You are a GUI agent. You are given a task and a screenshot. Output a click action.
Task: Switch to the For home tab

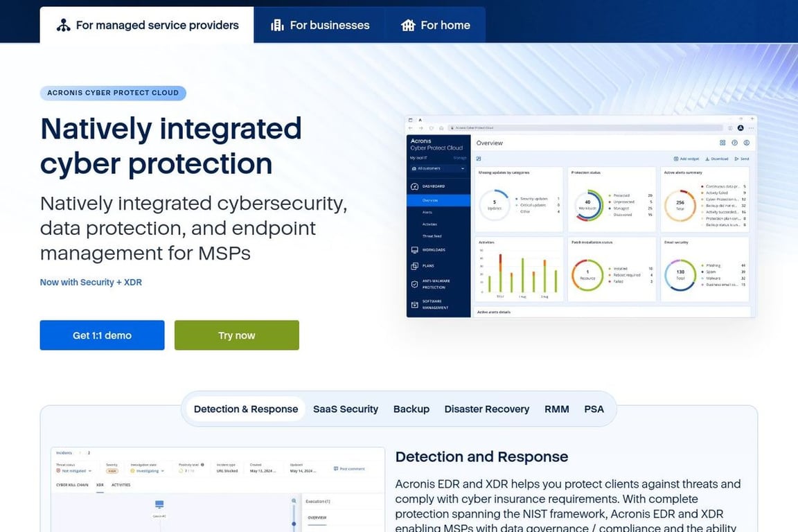click(435, 25)
